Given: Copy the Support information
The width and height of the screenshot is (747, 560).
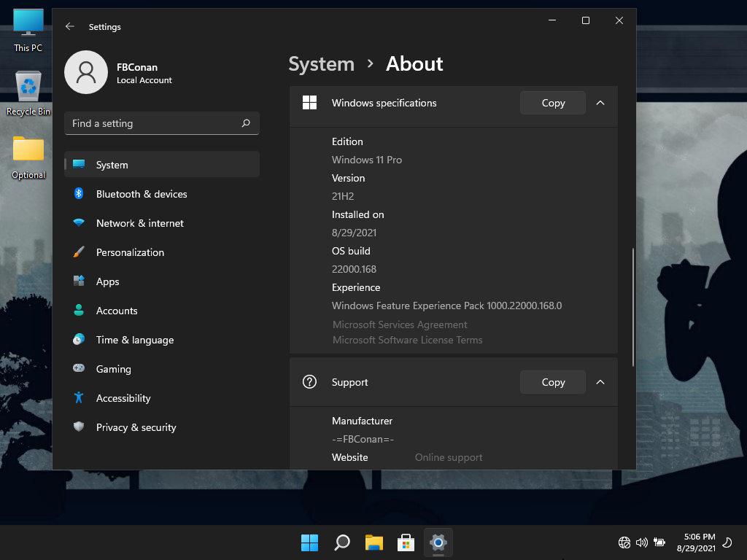Looking at the screenshot, I should (553, 382).
